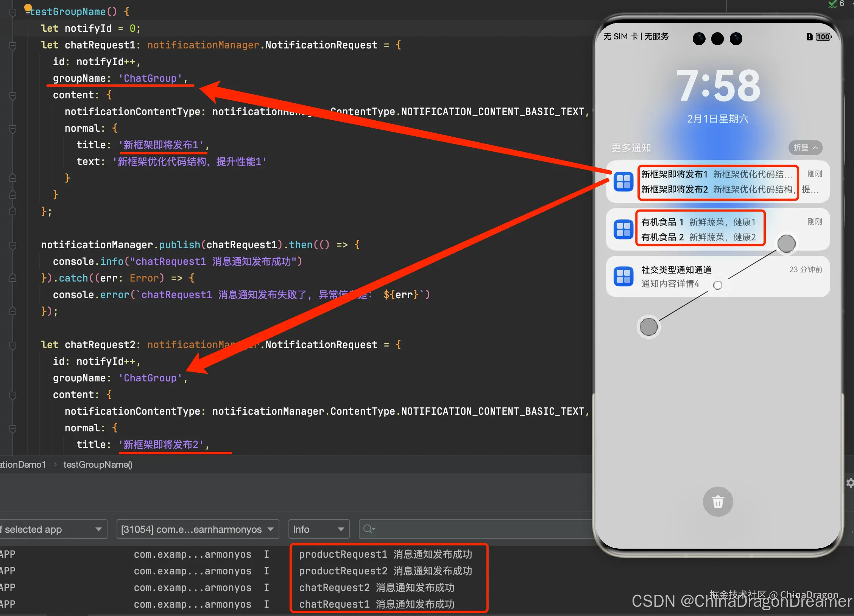Viewport: 854px width, 616px height.
Task: Open the process com.e...earnharmonyos dropdown
Action: 197,529
